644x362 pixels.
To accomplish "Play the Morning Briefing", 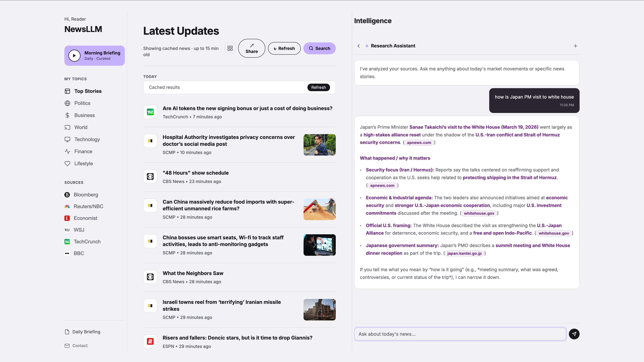I will (74, 55).
